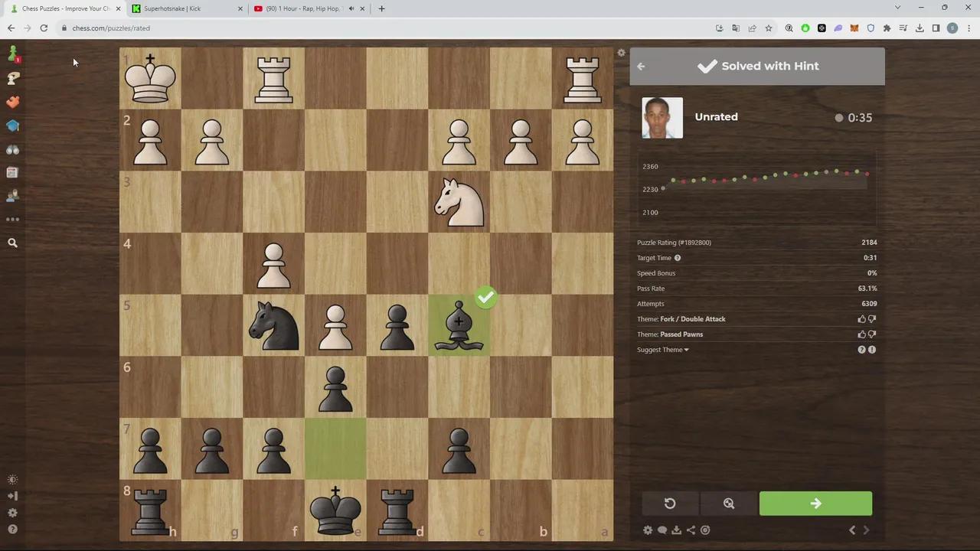The height and width of the screenshot is (551, 980).
Task: Open the News newspaper icon
Action: [12, 173]
